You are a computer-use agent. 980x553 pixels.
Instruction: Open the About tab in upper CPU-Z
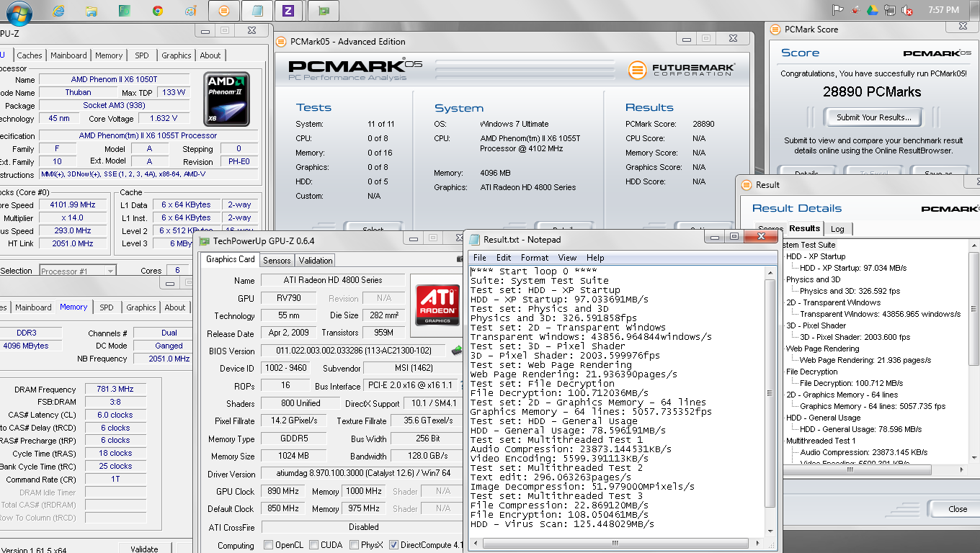(x=210, y=55)
